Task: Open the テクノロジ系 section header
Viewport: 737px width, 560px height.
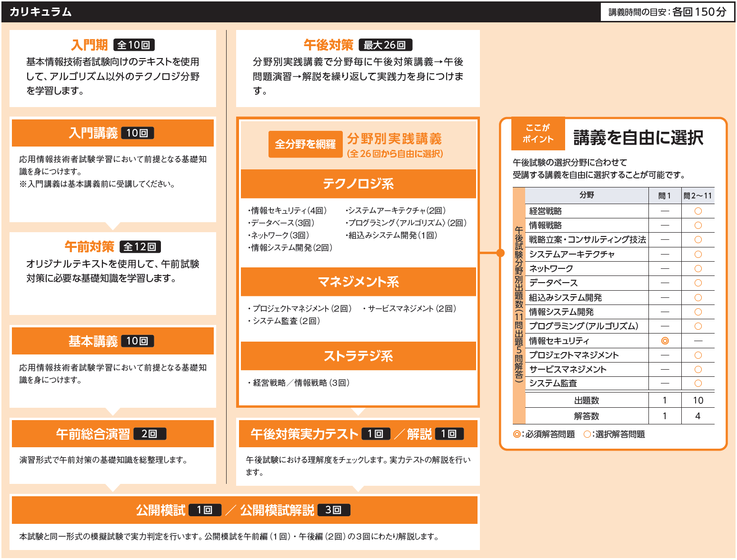Action: (x=358, y=184)
